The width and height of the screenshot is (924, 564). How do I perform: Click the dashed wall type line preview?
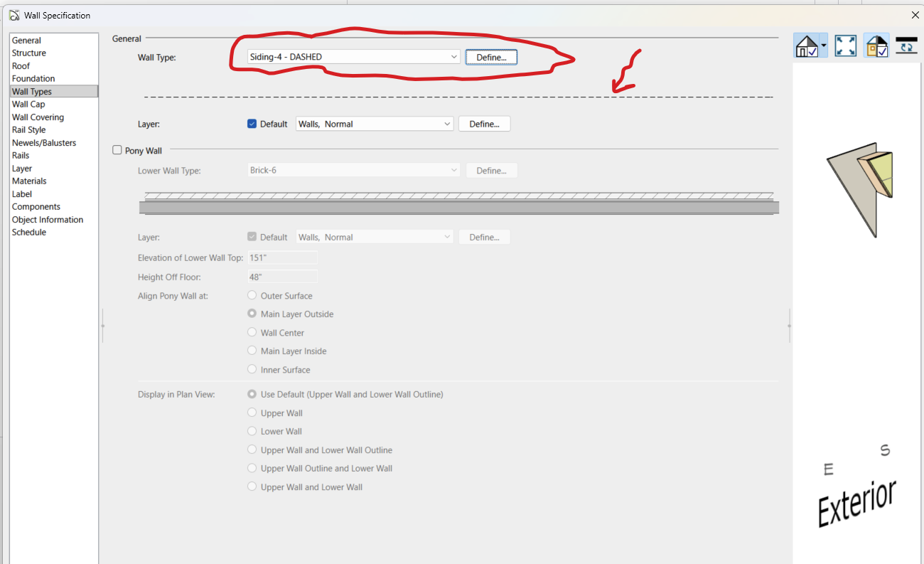point(458,97)
